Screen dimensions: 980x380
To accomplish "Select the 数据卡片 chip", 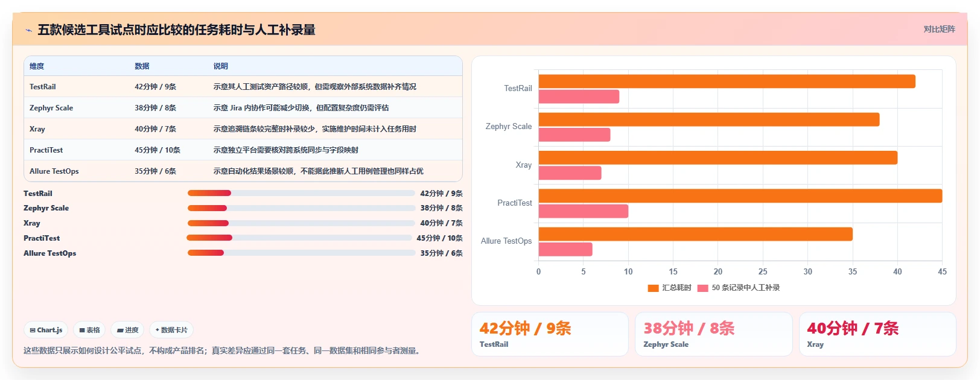I will pos(171,330).
